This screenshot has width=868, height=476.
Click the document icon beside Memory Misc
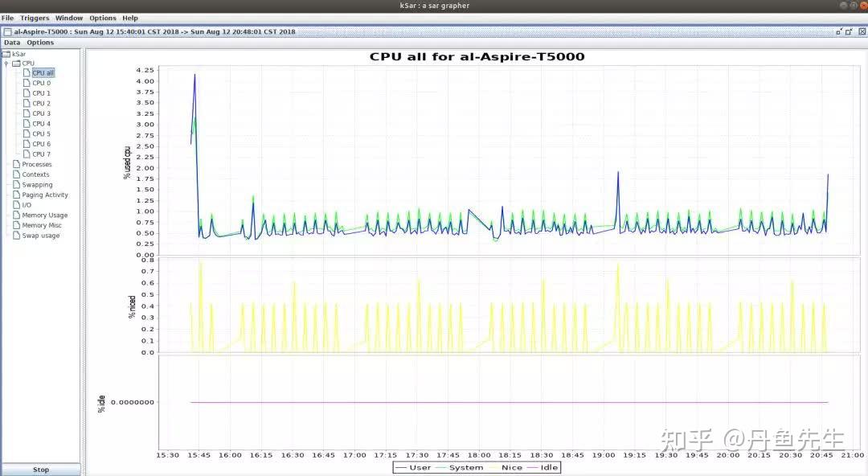pyautogui.click(x=17, y=225)
